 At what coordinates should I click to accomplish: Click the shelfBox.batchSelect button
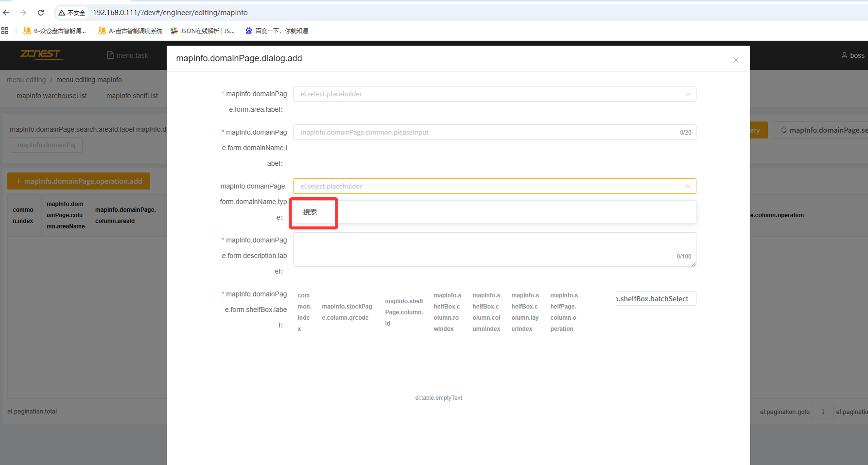[x=655, y=299]
